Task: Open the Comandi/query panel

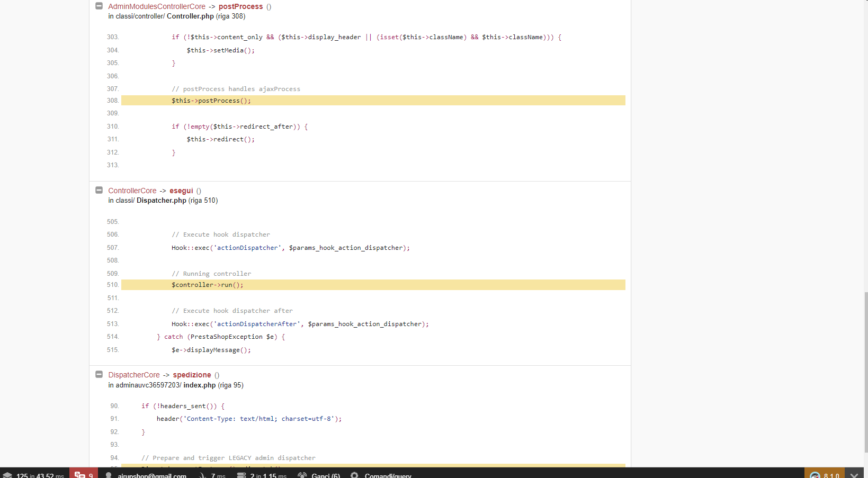Action: pos(381,475)
